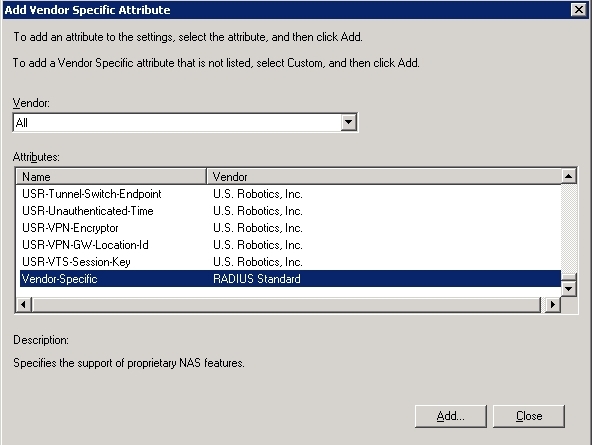
Task: Select the highlighted Vendor-Specific attribute
Action: click(290, 279)
